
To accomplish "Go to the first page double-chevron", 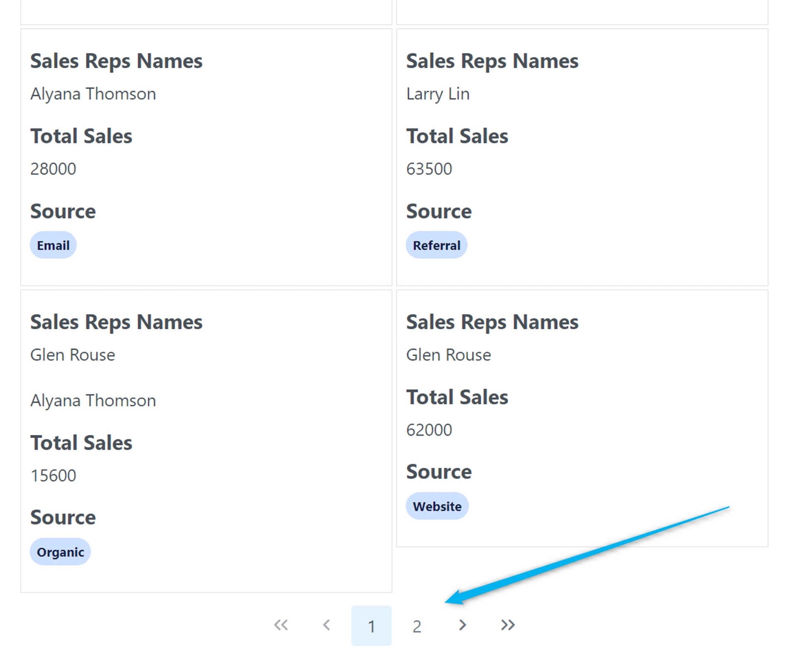I will [281, 625].
